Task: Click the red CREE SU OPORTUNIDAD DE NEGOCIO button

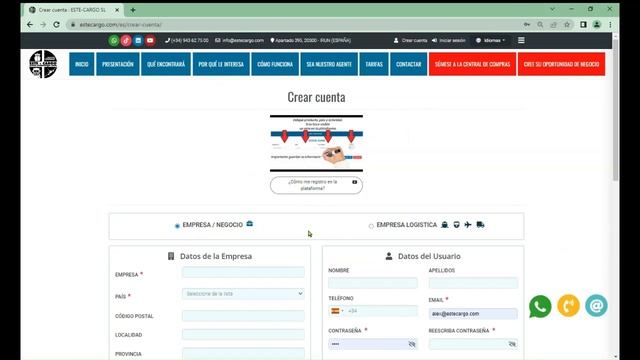Action: [561, 64]
